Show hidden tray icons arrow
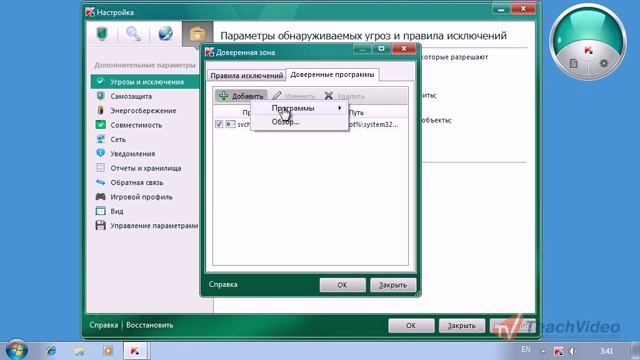The height and width of the screenshot is (360, 640). pos(543,351)
